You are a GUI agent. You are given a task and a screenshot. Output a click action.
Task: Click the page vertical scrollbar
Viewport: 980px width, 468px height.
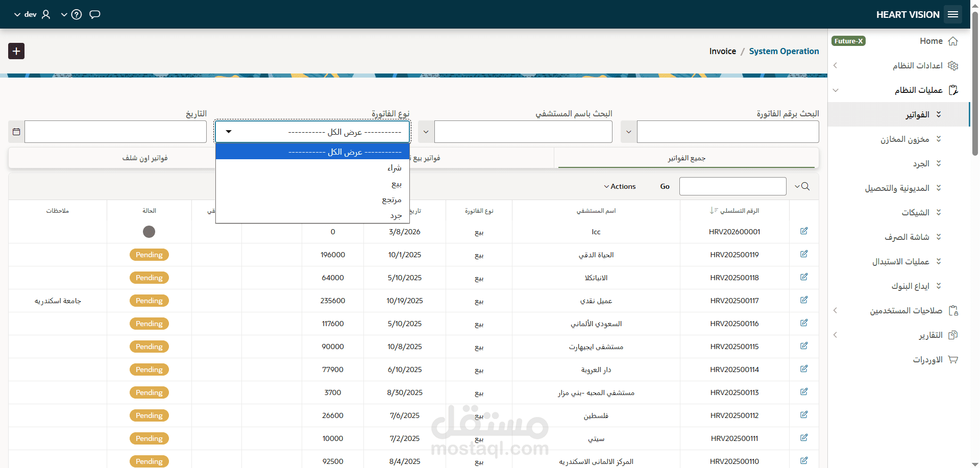click(975, 84)
